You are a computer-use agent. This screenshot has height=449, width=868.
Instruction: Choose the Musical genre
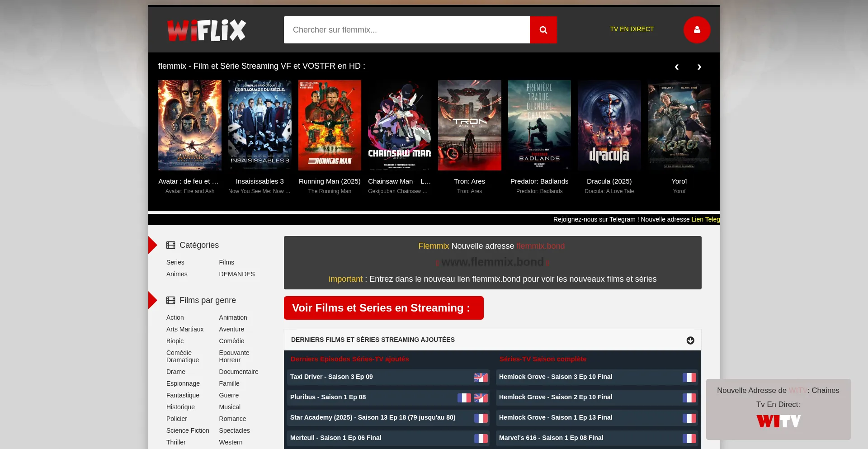pyautogui.click(x=230, y=407)
